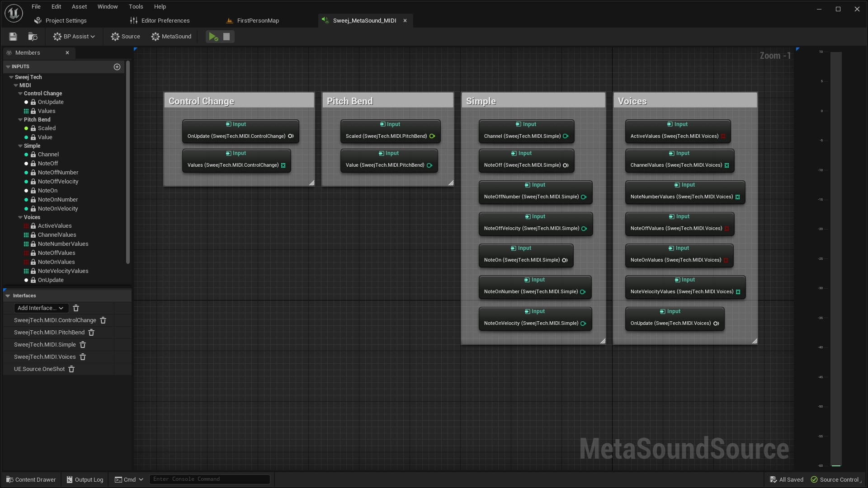This screenshot has height=488, width=868.
Task: Add a new member with the plus icon
Action: 117,66
